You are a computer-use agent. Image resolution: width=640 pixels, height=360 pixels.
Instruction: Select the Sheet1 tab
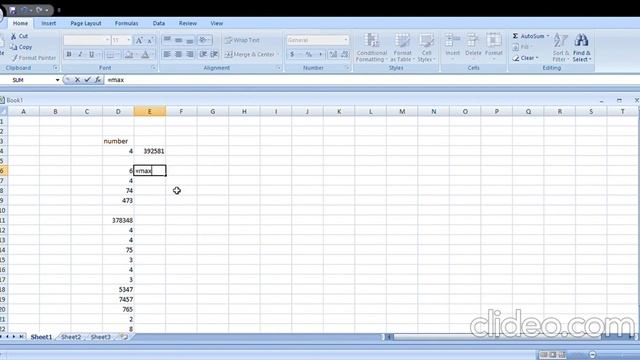point(41,337)
